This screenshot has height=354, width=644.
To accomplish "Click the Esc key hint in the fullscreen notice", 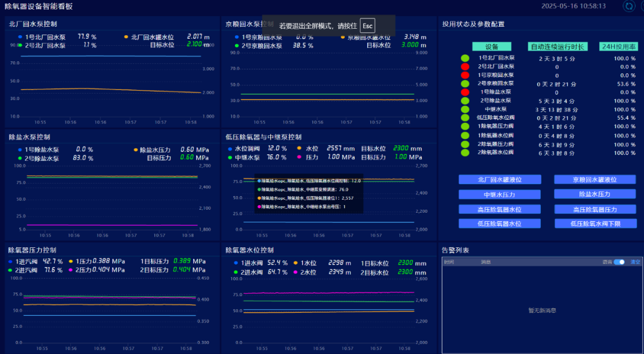I will coord(367,26).
